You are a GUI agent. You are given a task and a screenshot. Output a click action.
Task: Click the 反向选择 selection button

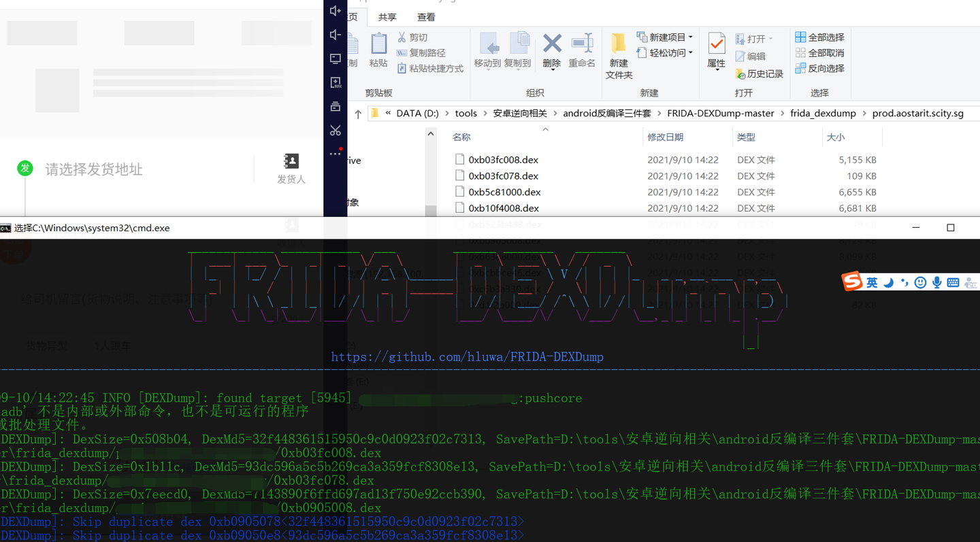tap(820, 68)
